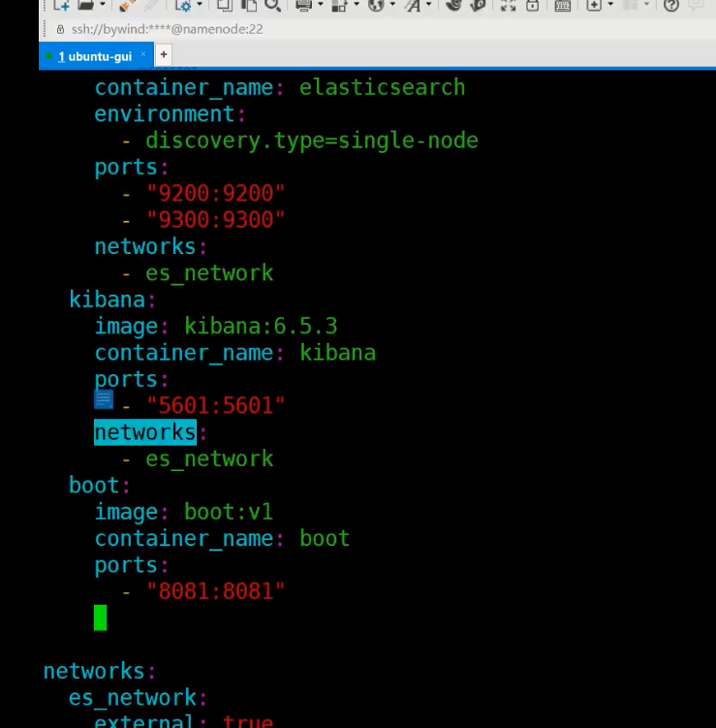Click the boot:v1 image value

[x=229, y=512]
